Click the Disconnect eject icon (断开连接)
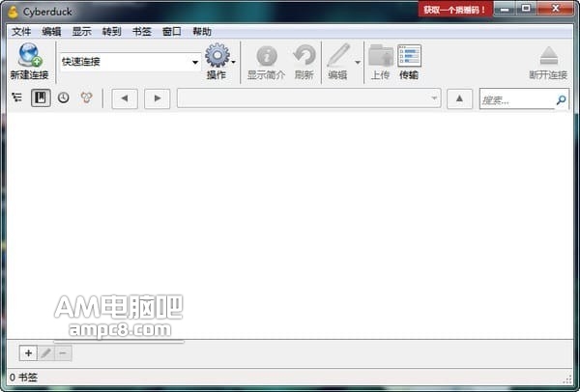580x392 pixels. [548, 56]
